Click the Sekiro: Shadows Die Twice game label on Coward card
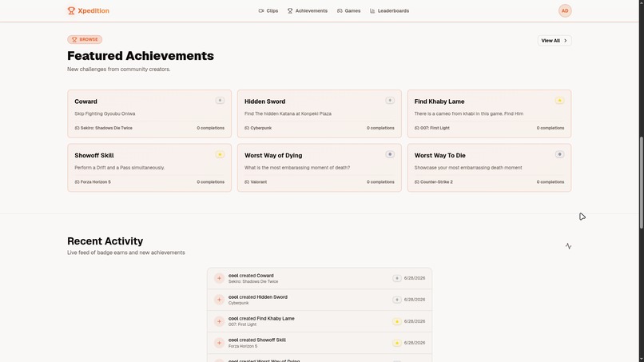644x362 pixels. 104,128
